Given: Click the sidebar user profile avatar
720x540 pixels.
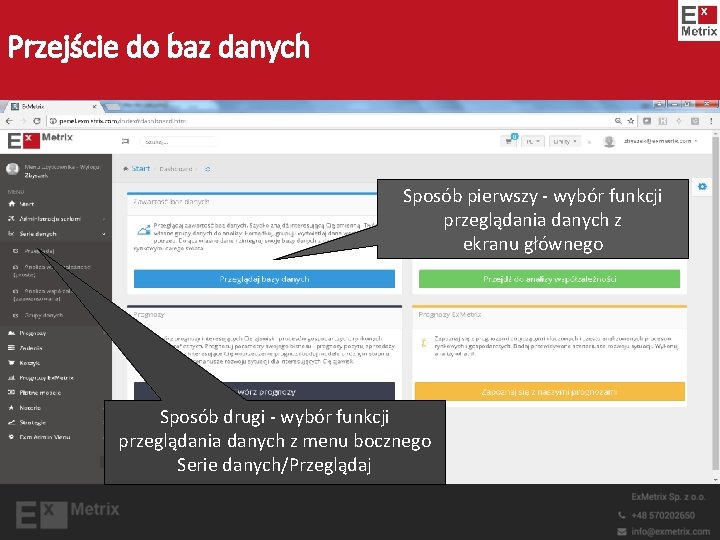Looking at the screenshot, I should [13, 169].
